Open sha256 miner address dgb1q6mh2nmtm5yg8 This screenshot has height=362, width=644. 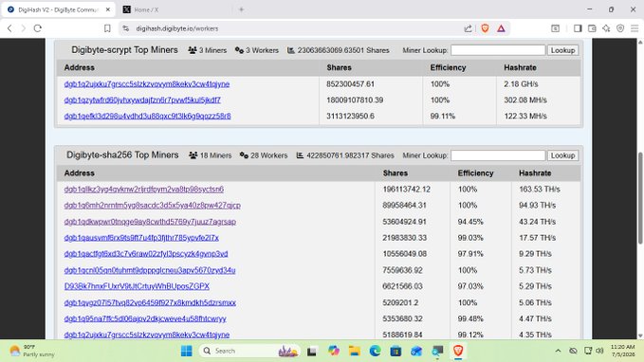(x=153, y=206)
